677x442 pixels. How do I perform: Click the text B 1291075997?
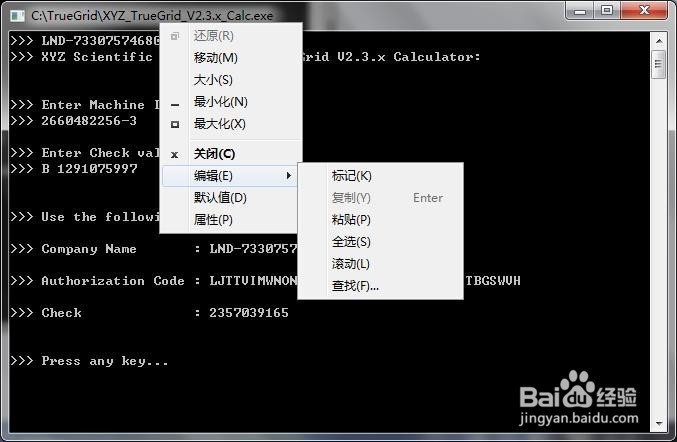89,168
